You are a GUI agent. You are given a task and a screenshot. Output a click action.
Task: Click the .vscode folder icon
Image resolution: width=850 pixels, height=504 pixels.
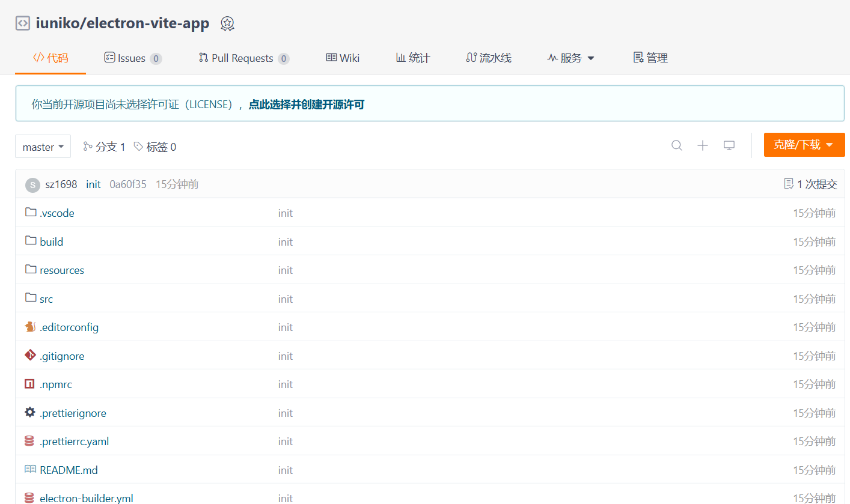pyautogui.click(x=31, y=212)
